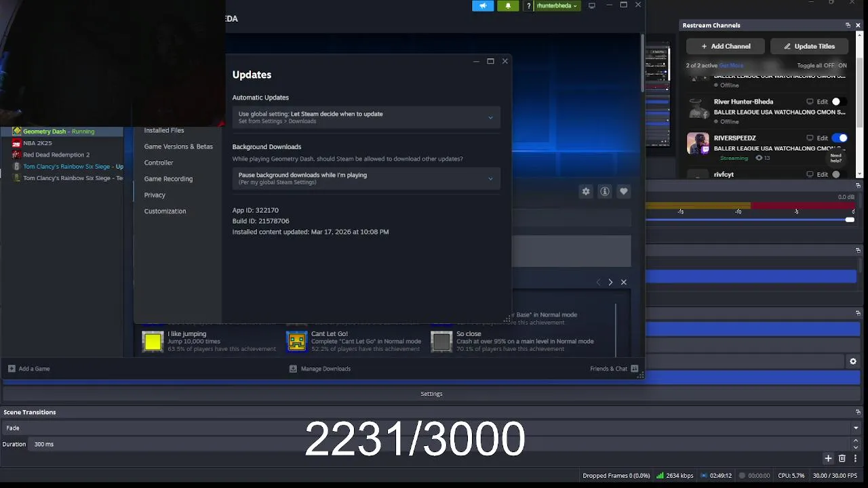868x488 pixels.
Task: Open Fade scene transition dropdown
Action: click(x=431, y=428)
